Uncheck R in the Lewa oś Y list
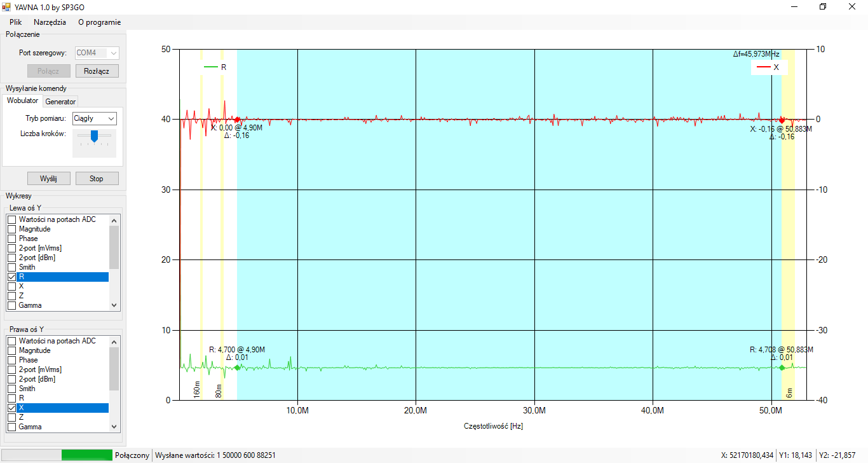The image size is (868, 463). (x=12, y=277)
